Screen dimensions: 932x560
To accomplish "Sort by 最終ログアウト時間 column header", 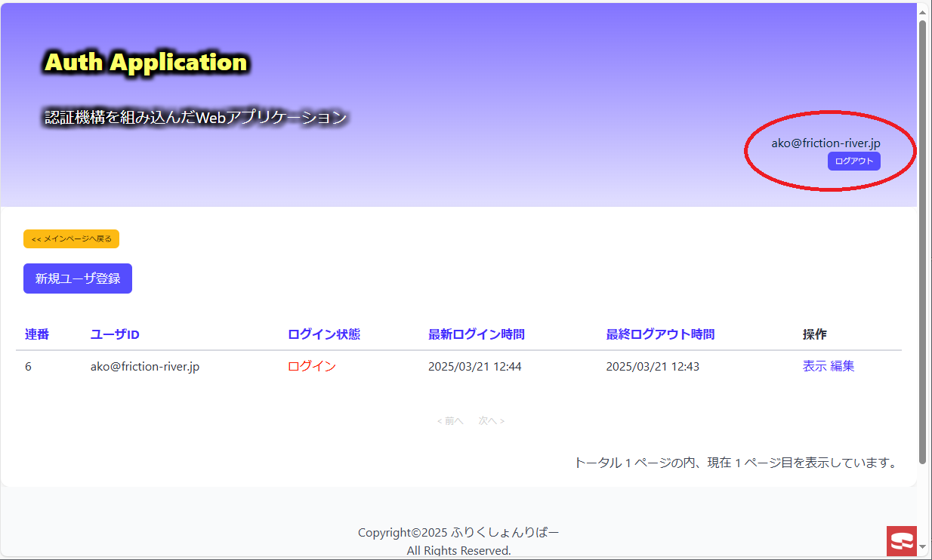I will (660, 334).
